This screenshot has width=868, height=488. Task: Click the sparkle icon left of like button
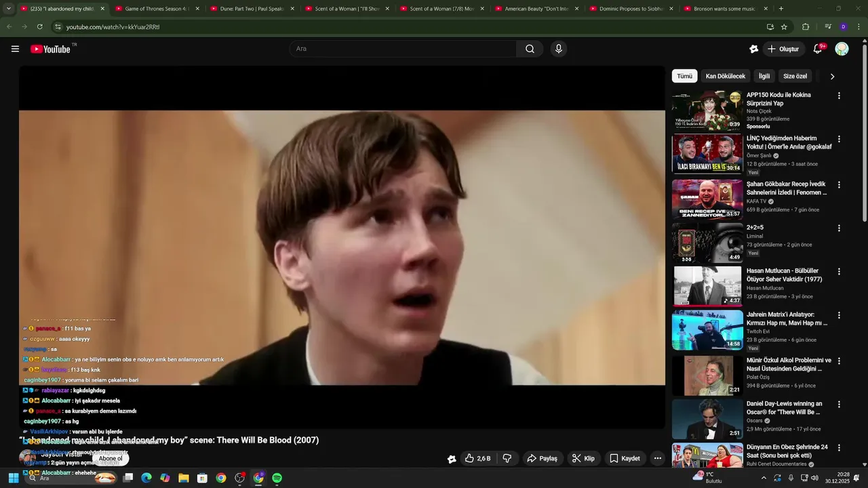tap(452, 459)
